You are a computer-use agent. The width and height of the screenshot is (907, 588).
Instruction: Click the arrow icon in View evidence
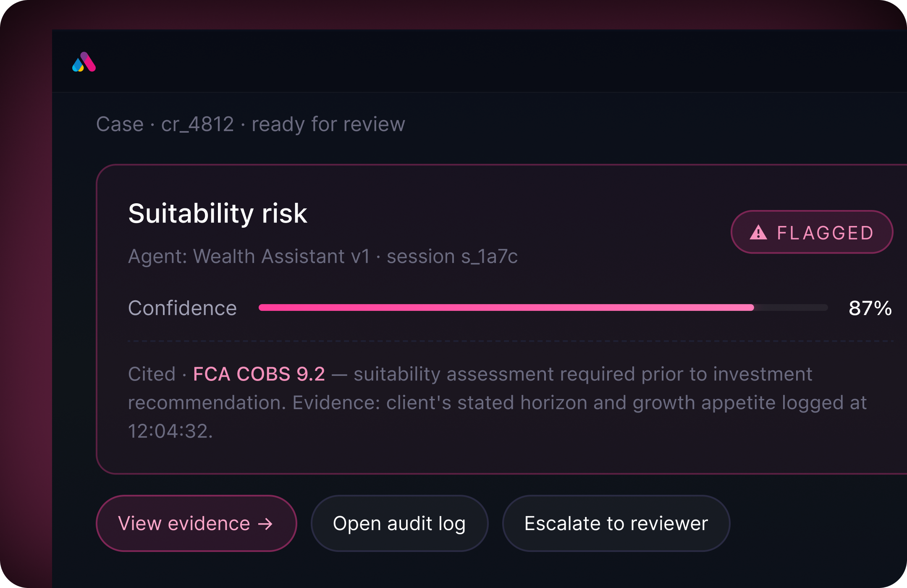(x=265, y=524)
